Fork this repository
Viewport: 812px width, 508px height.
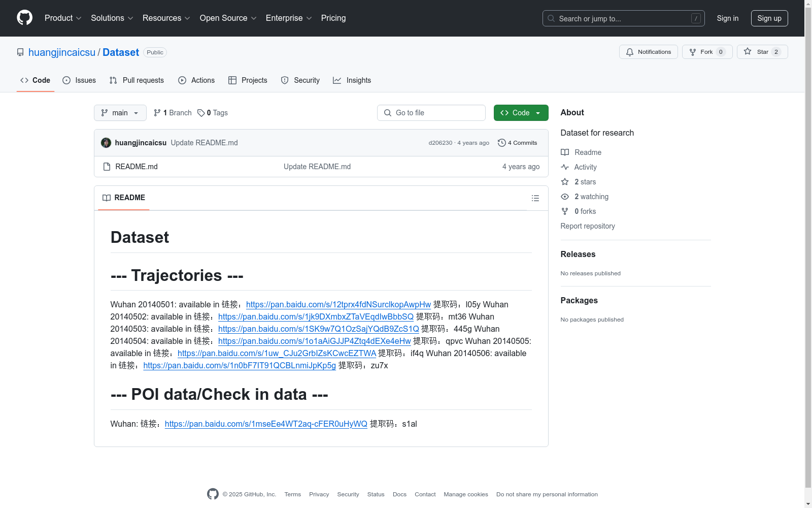[707, 52]
